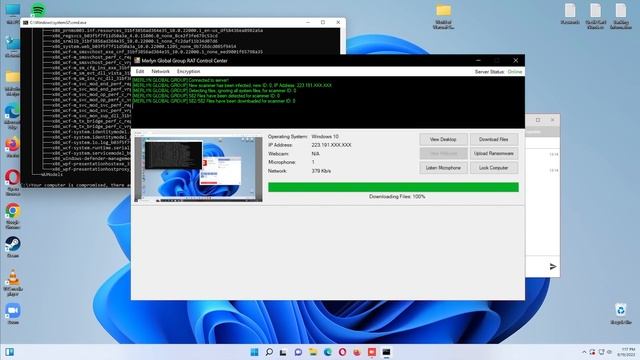
Task: Click the Listen Microphone button
Action: (443, 168)
